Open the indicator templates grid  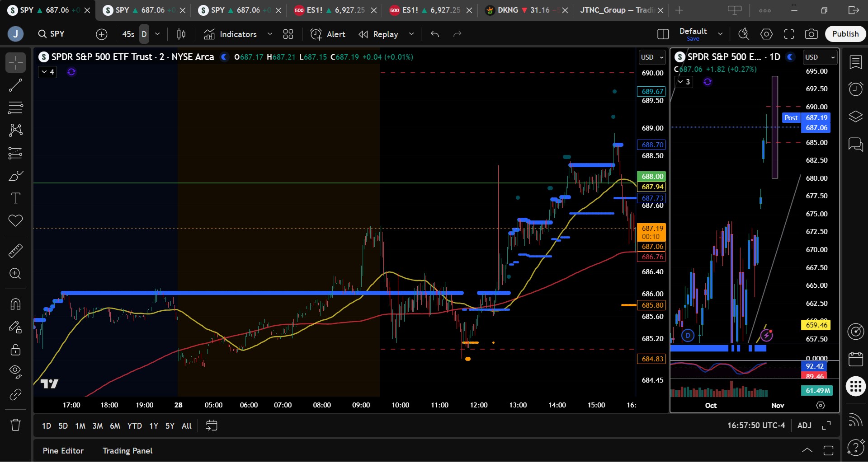tap(288, 34)
